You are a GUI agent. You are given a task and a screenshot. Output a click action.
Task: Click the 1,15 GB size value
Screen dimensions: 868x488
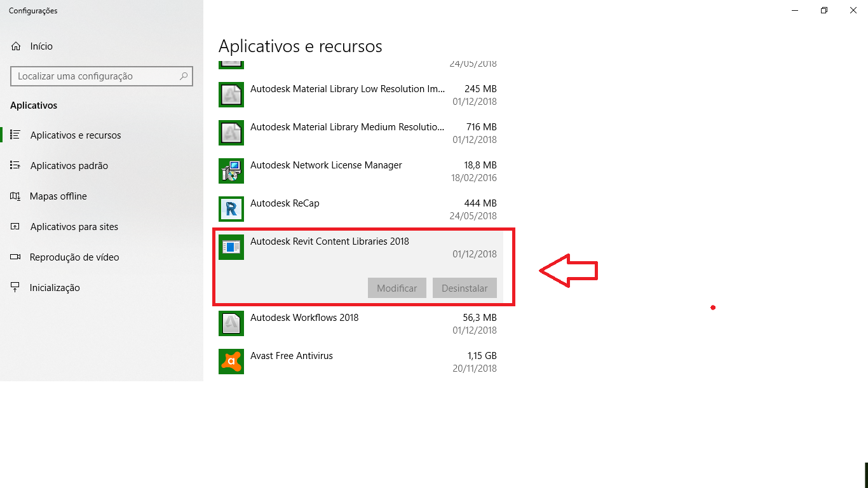(482, 356)
